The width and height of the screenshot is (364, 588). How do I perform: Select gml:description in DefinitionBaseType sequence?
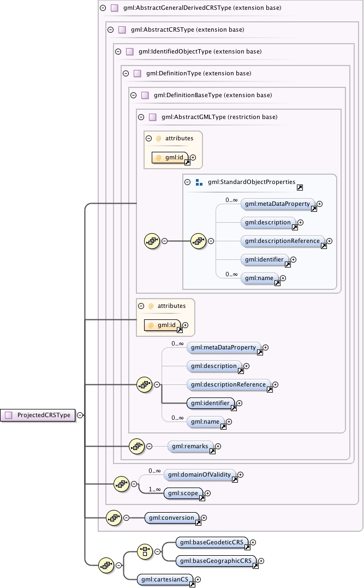pos(214,366)
